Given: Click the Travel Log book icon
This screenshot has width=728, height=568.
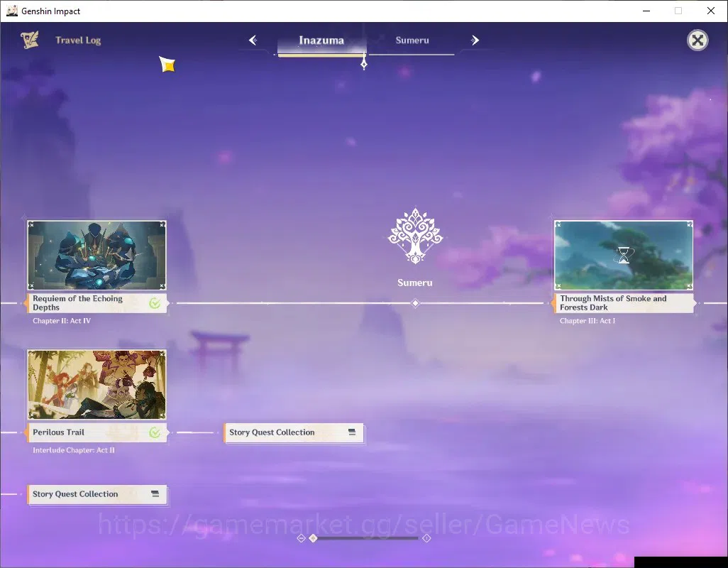Looking at the screenshot, I should pyautogui.click(x=30, y=40).
